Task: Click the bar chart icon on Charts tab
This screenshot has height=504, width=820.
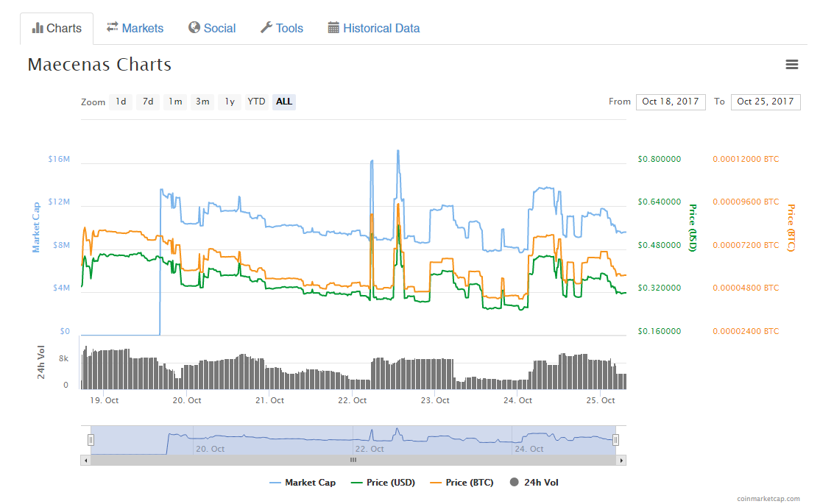Action: (x=38, y=28)
